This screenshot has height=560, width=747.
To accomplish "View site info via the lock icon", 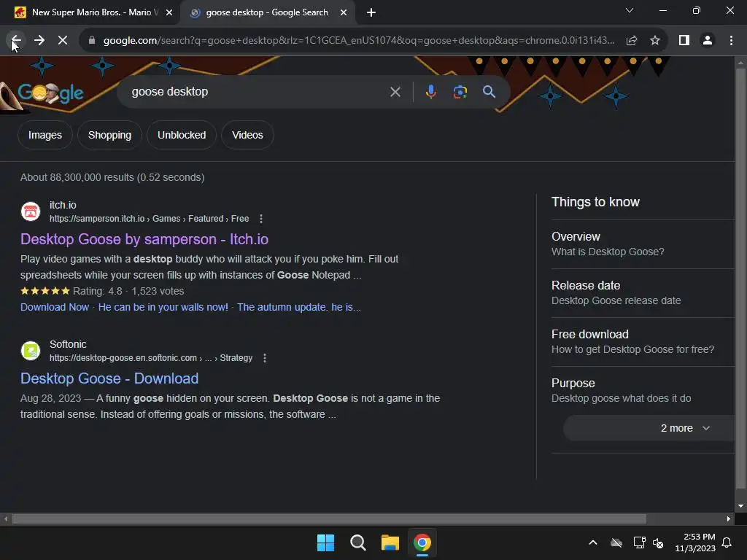I will point(92,41).
